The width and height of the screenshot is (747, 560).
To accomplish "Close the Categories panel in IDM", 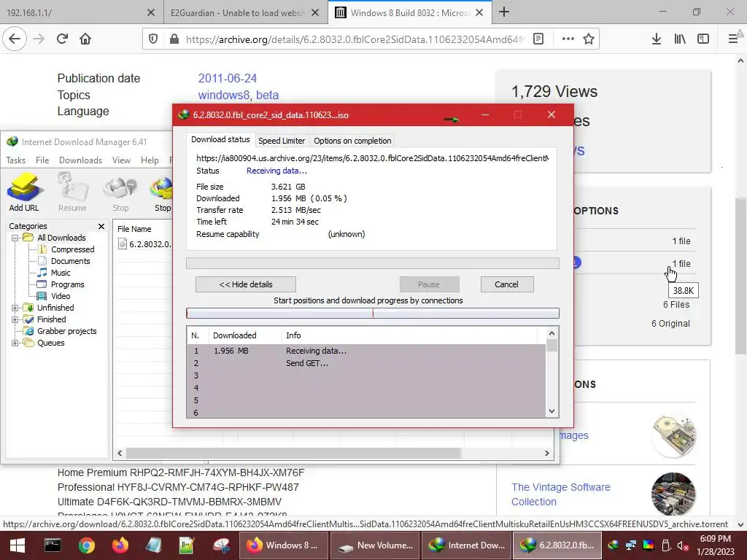I will pyautogui.click(x=101, y=226).
